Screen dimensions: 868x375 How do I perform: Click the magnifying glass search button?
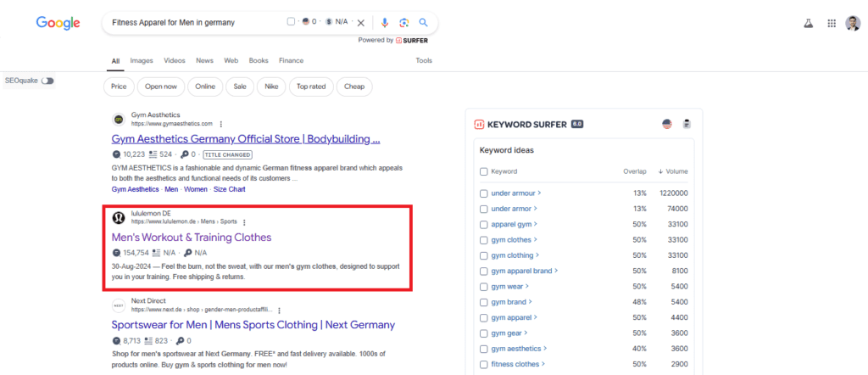coord(424,23)
